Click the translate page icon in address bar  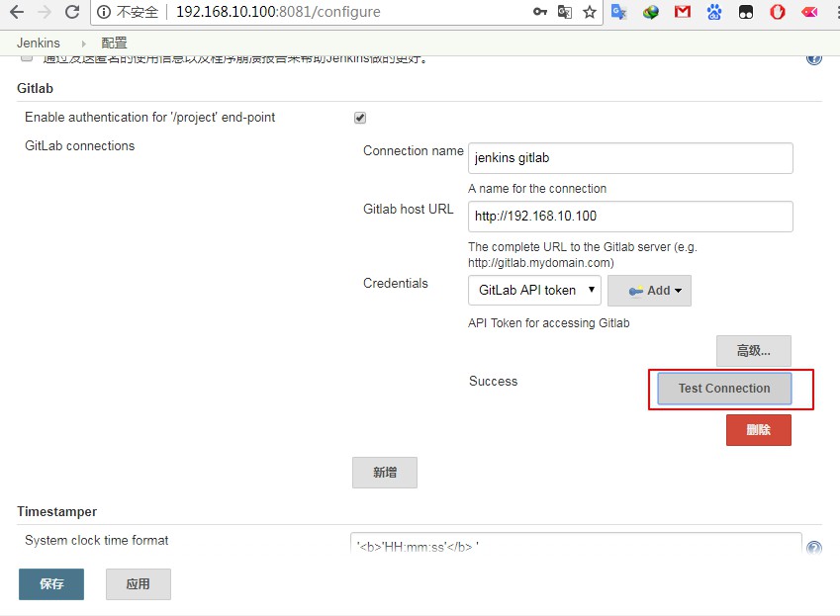pyautogui.click(x=565, y=12)
